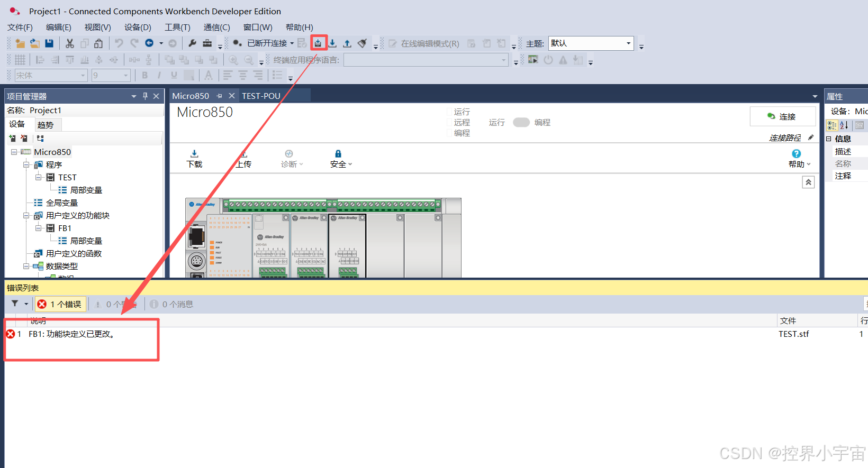Viewport: 868px width, 468px height.
Task: Click the 连接路径 link
Action: [x=785, y=137]
